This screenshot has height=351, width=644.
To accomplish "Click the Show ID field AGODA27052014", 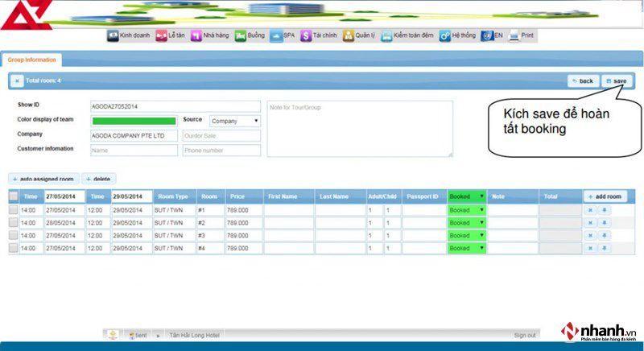I will point(175,106).
